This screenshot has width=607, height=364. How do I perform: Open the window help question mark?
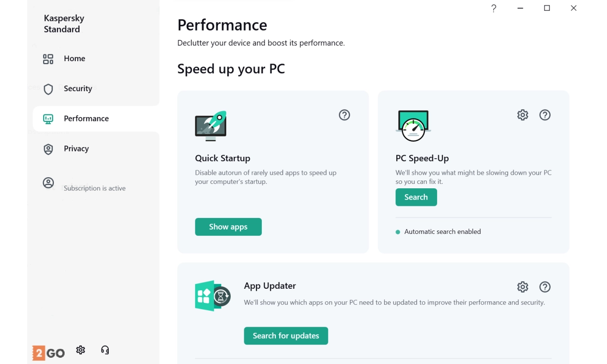pos(493,8)
